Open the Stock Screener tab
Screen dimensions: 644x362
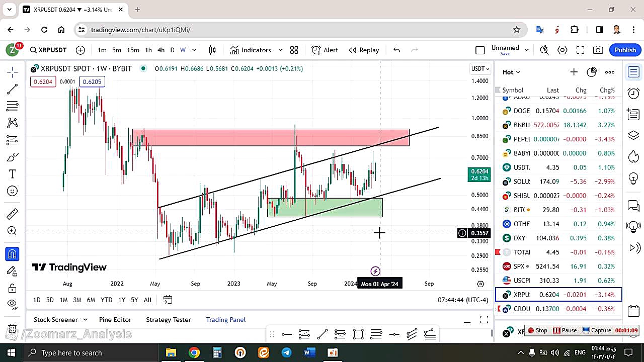[x=56, y=320]
